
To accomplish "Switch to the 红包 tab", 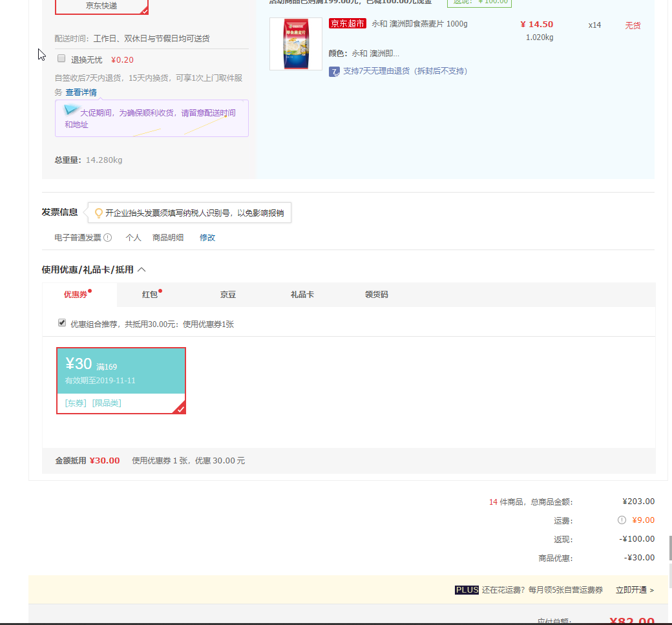I will (x=150, y=295).
